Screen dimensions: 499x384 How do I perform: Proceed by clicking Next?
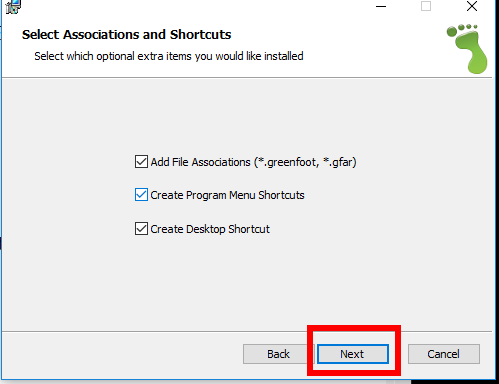[353, 354]
